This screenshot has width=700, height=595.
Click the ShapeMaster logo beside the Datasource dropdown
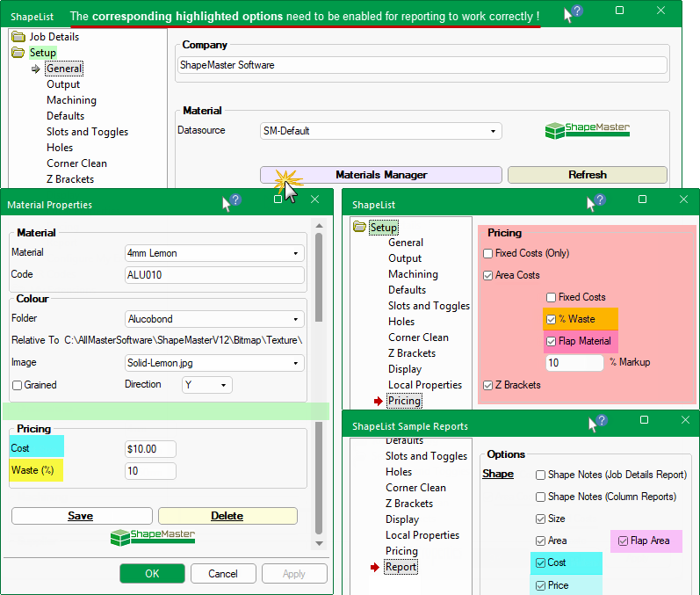tap(587, 131)
